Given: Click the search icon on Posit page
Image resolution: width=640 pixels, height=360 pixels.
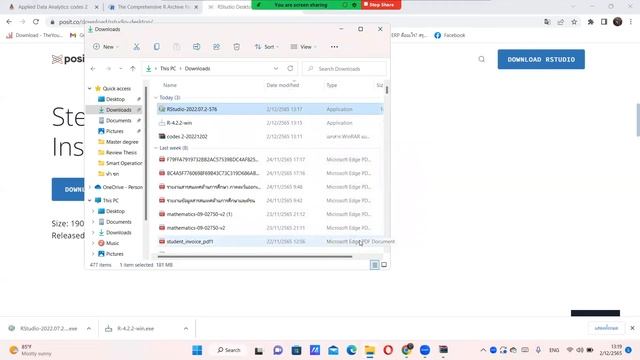Looking at the screenshot, I should (x=482, y=60).
